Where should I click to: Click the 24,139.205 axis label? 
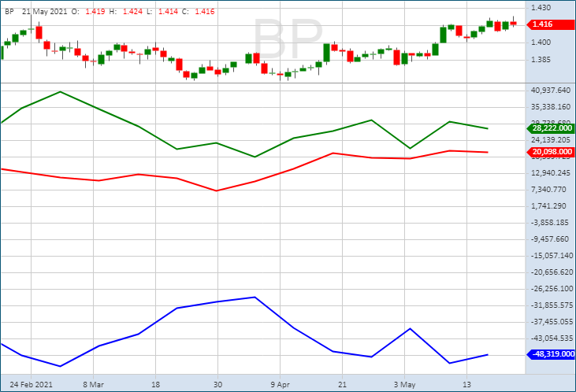[551, 140]
